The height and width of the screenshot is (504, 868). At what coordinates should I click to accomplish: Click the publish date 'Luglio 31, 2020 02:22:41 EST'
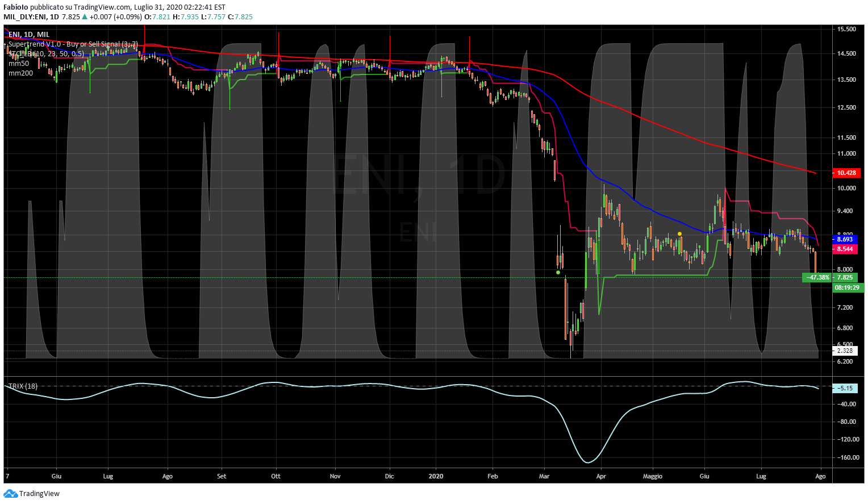tap(180, 7)
